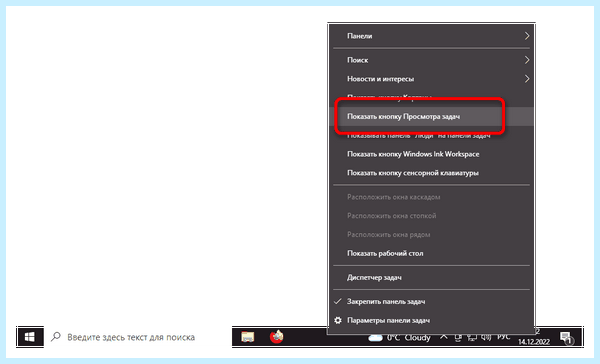Open Диспетчер задач from context menu
The width and height of the screenshot is (600, 364).
click(431, 277)
